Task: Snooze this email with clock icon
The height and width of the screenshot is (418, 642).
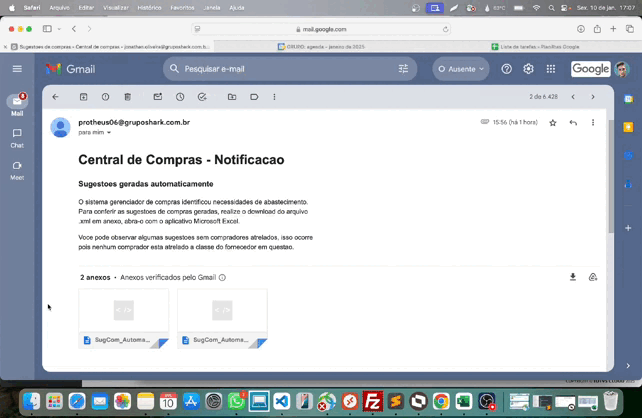Action: click(x=180, y=97)
